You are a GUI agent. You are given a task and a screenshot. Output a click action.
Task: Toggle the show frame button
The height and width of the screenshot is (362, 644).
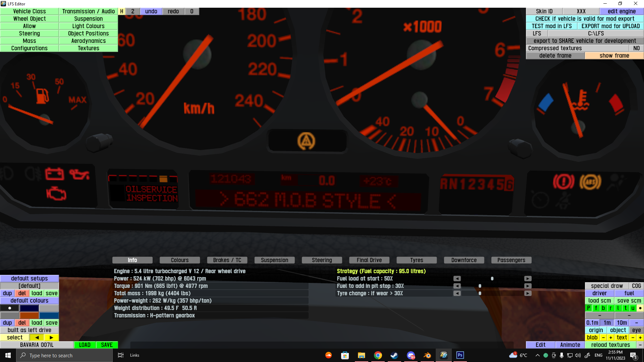pyautogui.click(x=614, y=56)
